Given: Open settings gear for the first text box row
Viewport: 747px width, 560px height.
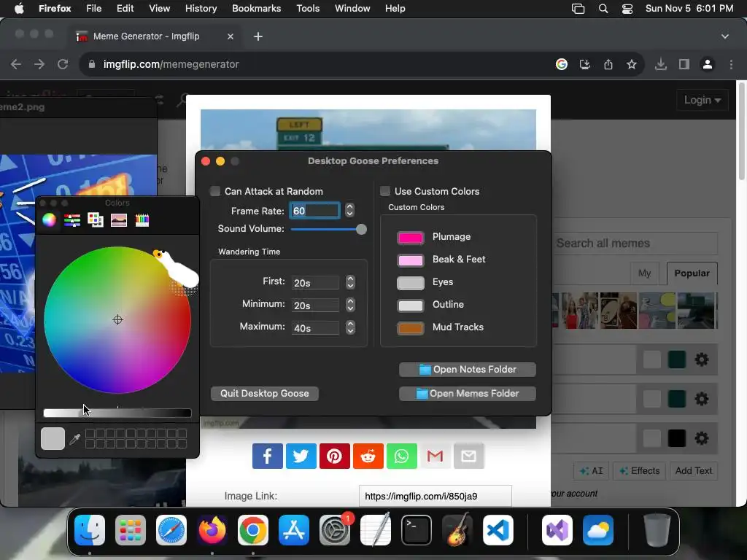Looking at the screenshot, I should tap(701, 359).
